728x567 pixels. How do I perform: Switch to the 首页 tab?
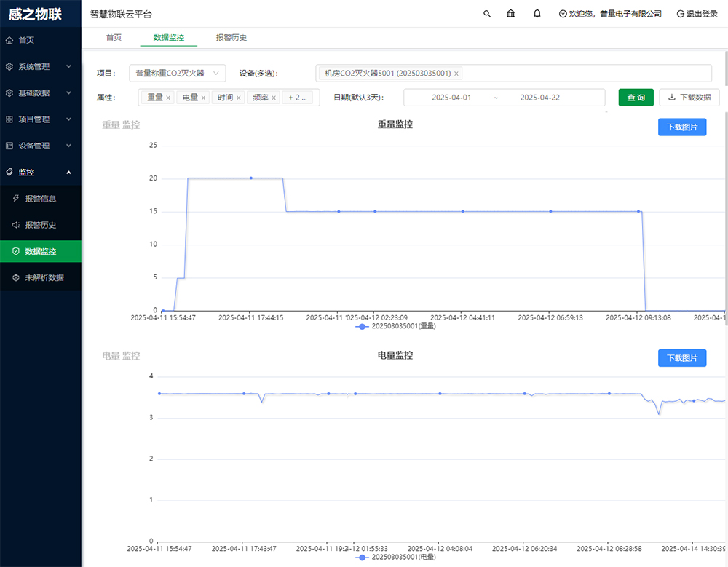coord(114,37)
